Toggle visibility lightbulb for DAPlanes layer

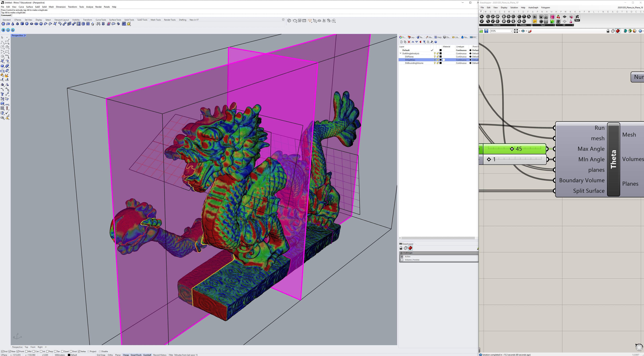[435, 57]
